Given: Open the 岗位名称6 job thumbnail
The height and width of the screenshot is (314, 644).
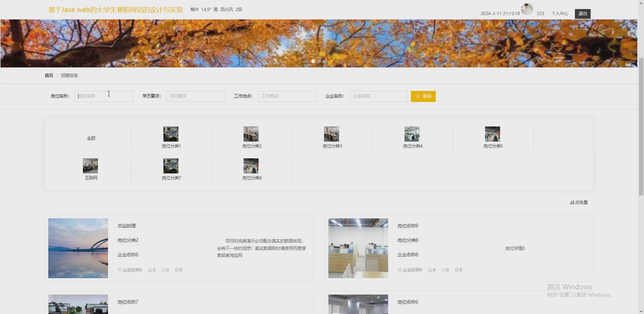Looking at the screenshot, I should pos(358,304).
